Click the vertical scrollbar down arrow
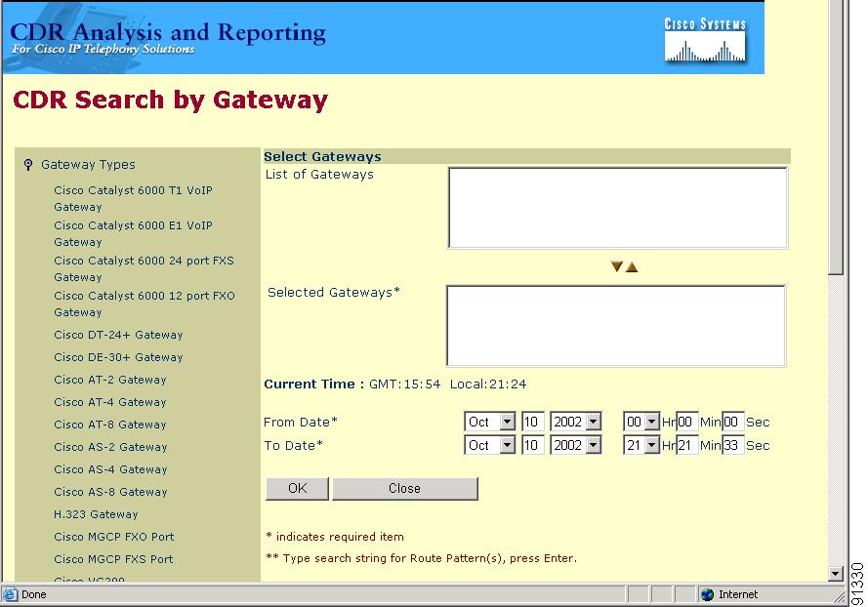Screen dimensions: 868x607 tap(836, 573)
